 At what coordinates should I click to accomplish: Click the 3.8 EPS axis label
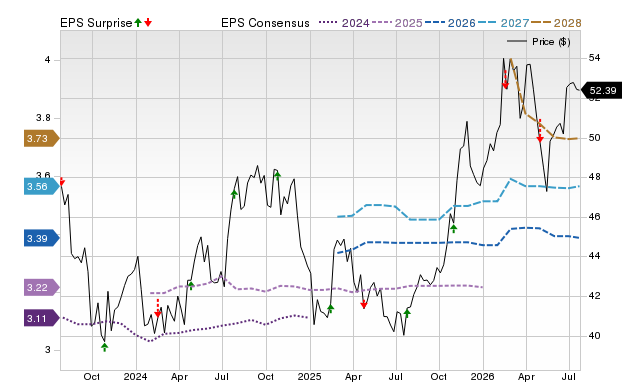[43, 118]
